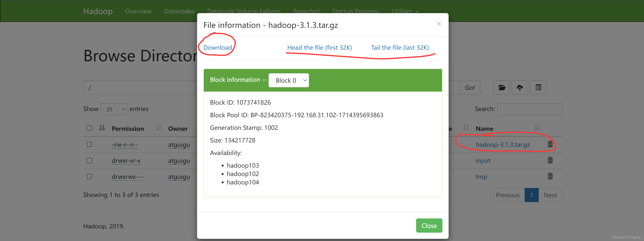The width and height of the screenshot is (644, 241).
Task: Click the create directory folder icon
Action: coord(501,87)
